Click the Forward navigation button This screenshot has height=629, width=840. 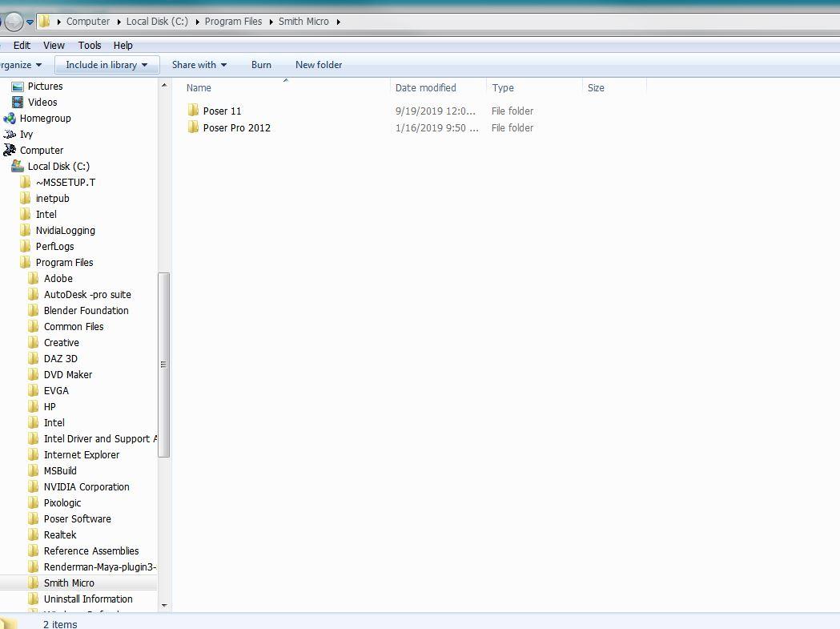(x=14, y=22)
